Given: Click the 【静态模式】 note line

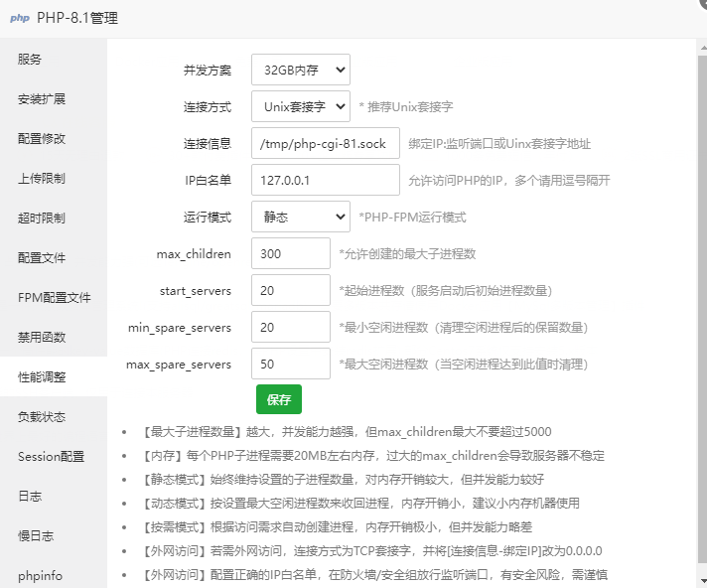Looking at the screenshot, I should pos(344,480).
